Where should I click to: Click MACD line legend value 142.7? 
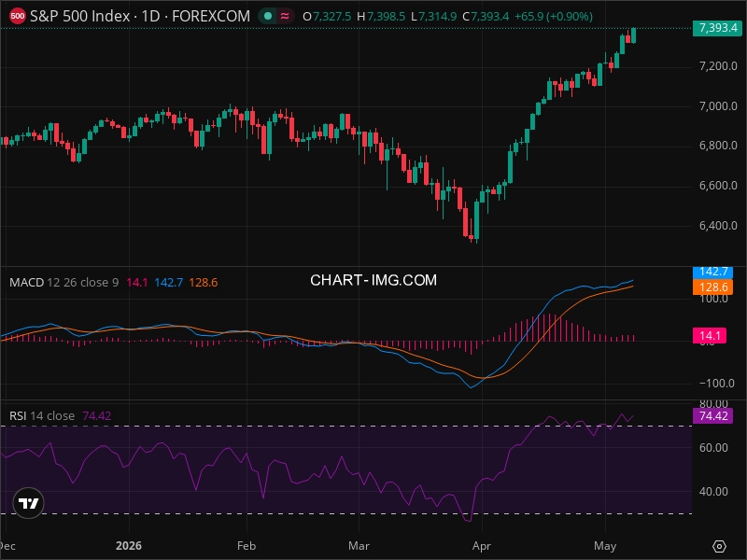click(169, 283)
